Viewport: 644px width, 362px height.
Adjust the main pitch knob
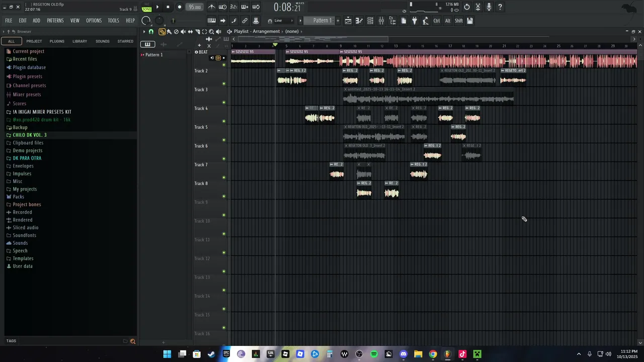tap(159, 21)
